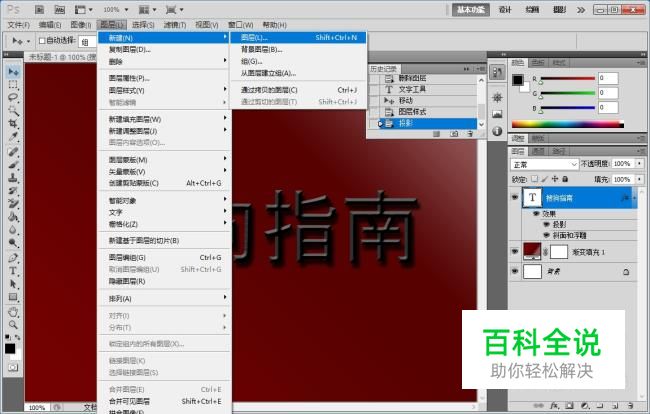This screenshot has height=414, width=650.
Task: Select the Brush tool
Action: (x=13, y=165)
